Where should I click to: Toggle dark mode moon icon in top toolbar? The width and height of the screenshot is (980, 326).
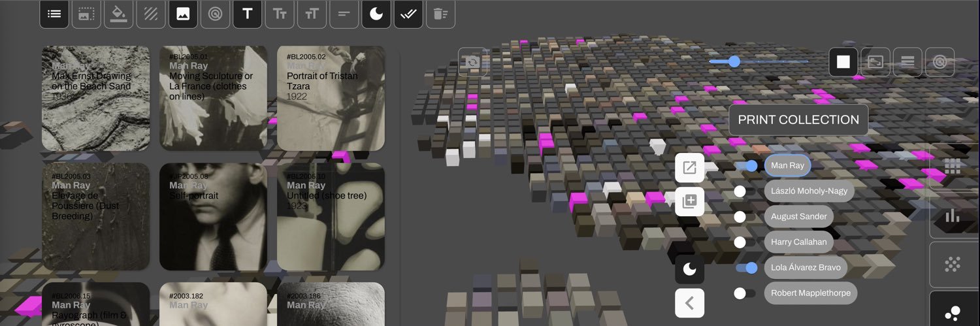pyautogui.click(x=376, y=14)
